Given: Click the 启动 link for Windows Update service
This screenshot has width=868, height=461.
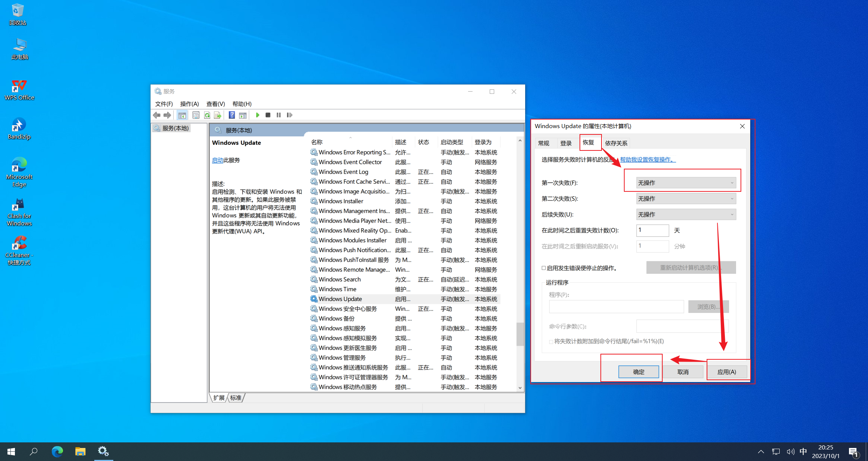Looking at the screenshot, I should [x=217, y=160].
